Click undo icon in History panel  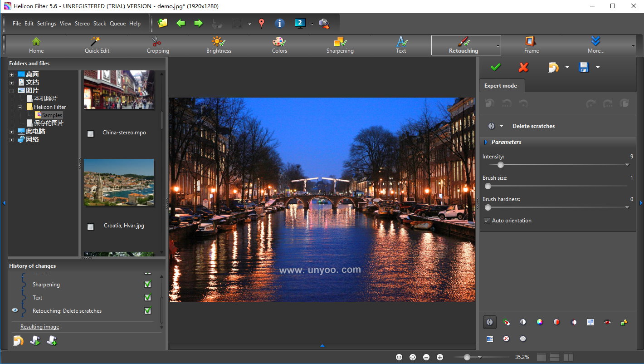pos(18,340)
